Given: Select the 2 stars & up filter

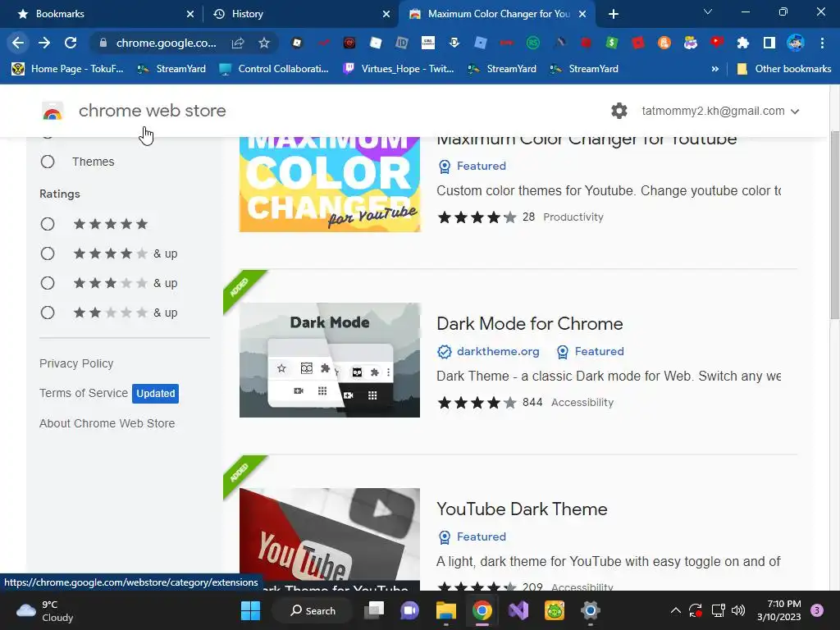Looking at the screenshot, I should (48, 313).
